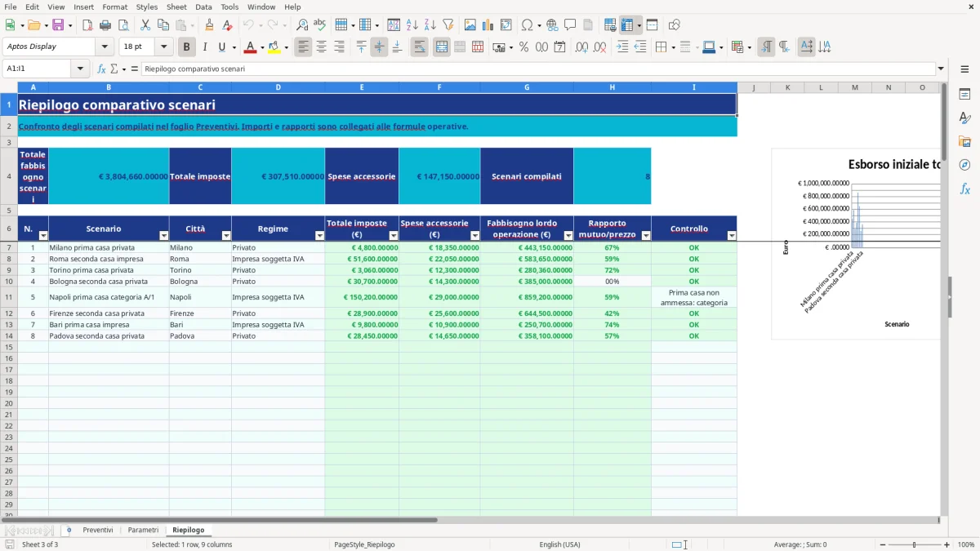Toggle Center Vertically alignment

tap(379, 47)
